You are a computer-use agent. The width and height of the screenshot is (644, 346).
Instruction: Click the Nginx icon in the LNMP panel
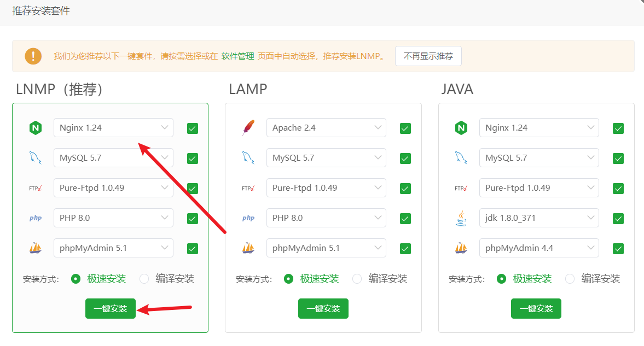[36, 128]
